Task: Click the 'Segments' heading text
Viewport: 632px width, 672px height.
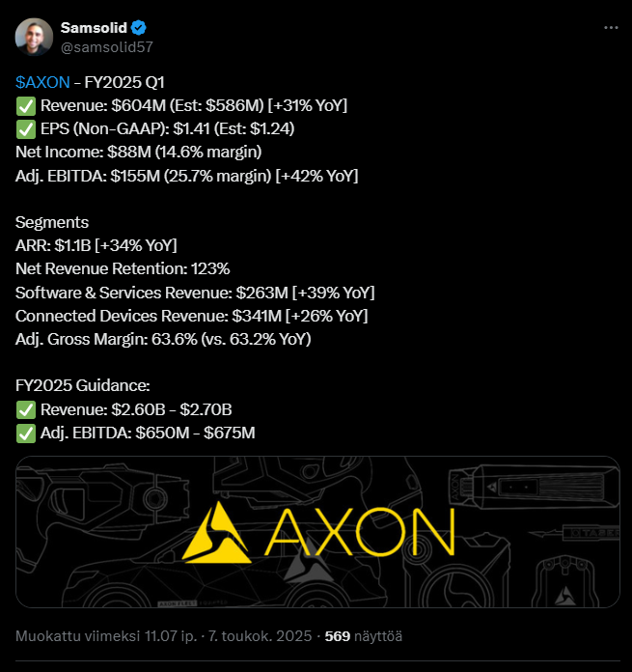Action: pyautogui.click(x=52, y=222)
